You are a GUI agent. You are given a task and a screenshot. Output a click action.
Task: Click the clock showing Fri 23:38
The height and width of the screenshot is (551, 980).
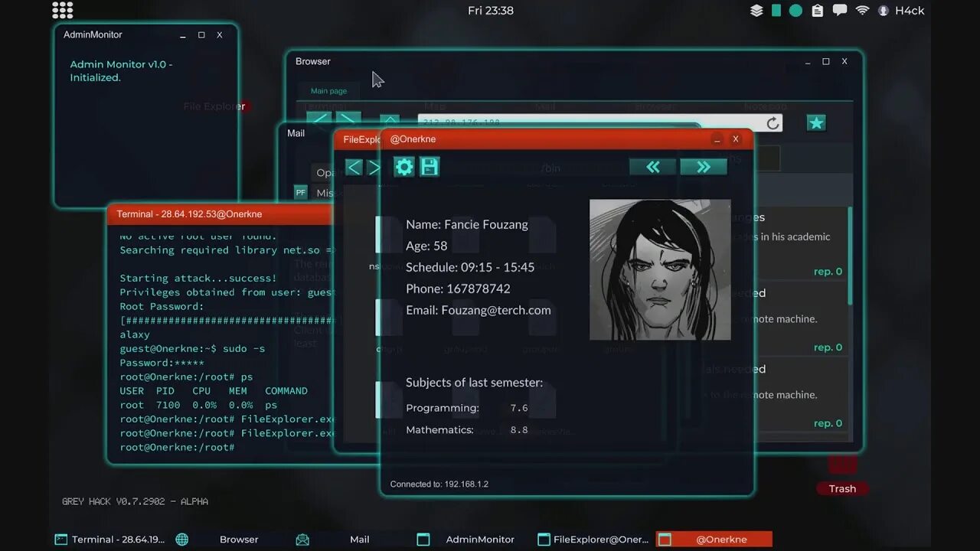coord(490,10)
